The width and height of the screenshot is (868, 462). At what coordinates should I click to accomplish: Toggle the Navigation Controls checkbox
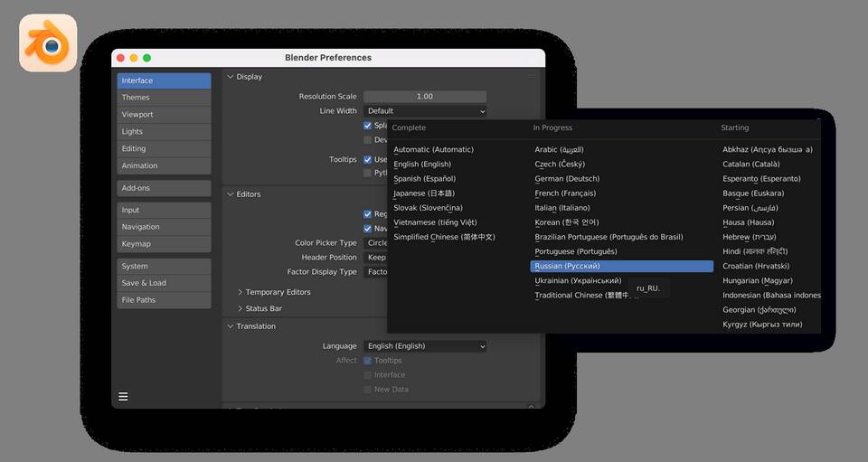coord(368,229)
